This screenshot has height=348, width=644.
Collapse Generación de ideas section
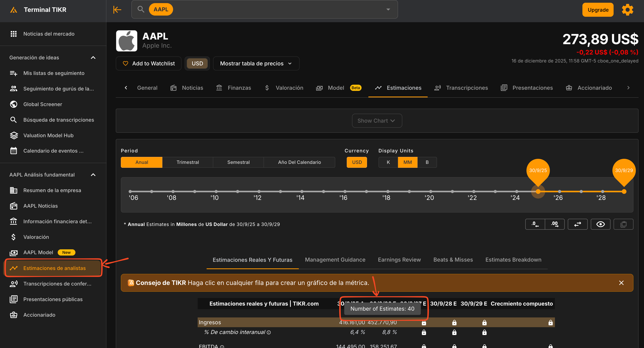[93, 58]
